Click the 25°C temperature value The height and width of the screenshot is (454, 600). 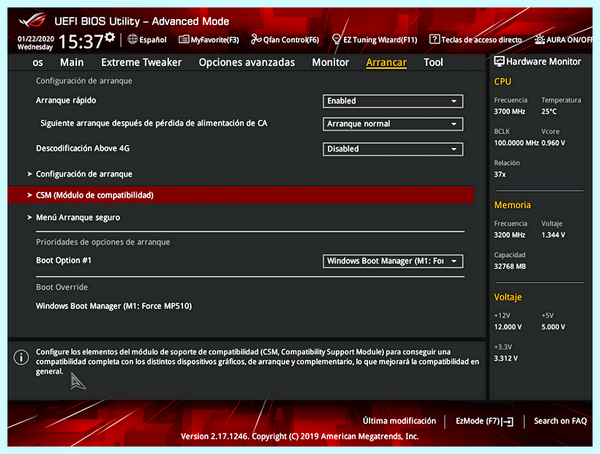point(549,111)
